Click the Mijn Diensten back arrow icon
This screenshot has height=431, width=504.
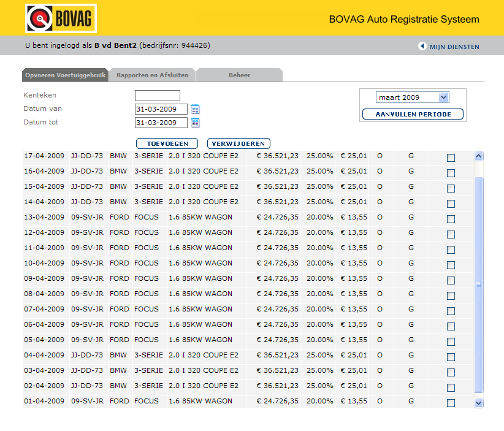point(422,46)
